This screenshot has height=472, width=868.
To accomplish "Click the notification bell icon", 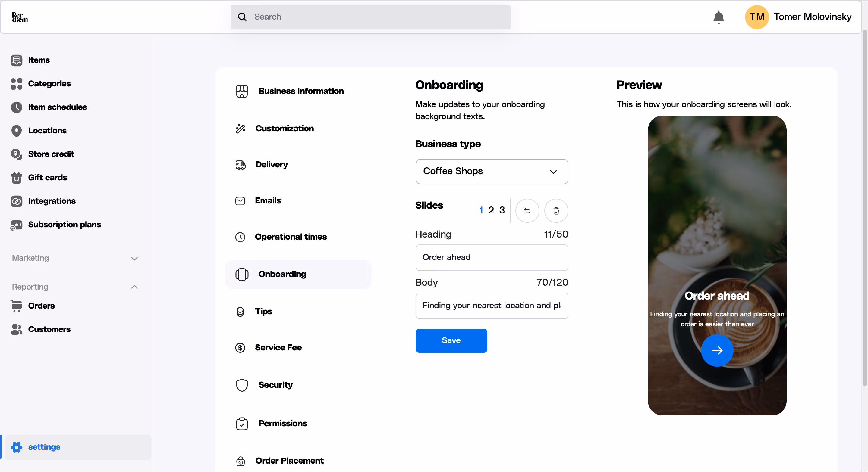I will click(x=719, y=17).
